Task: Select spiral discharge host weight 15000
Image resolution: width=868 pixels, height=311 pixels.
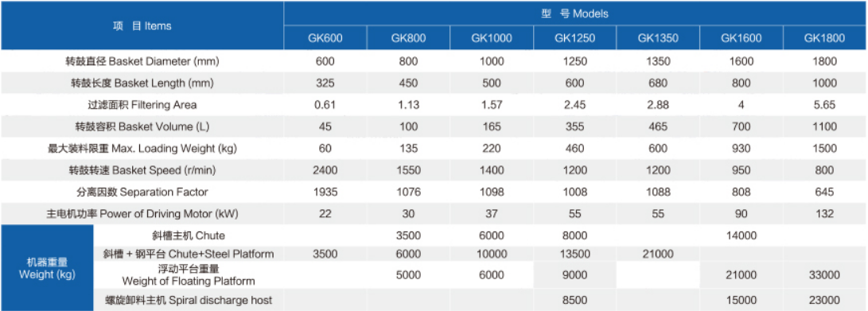Action: 741,301
